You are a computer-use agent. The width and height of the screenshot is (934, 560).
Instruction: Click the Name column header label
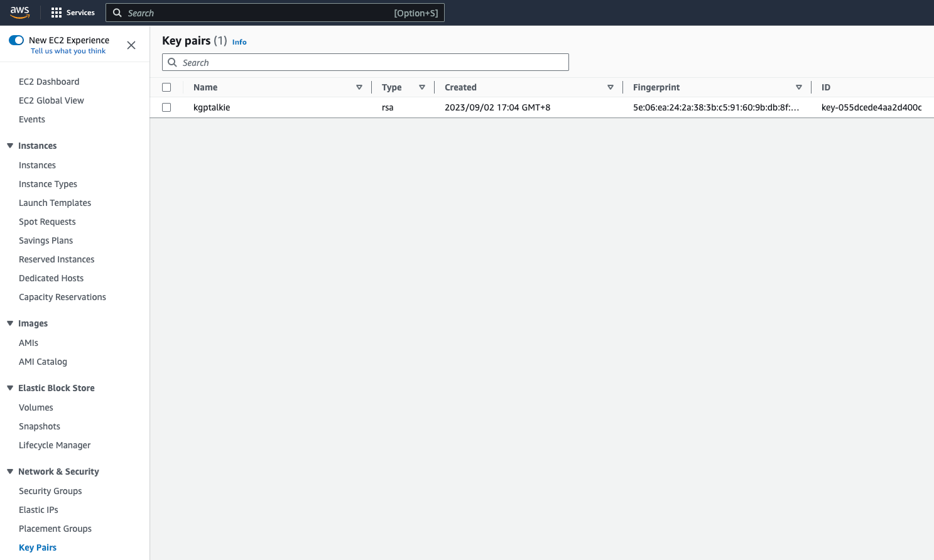tap(205, 87)
